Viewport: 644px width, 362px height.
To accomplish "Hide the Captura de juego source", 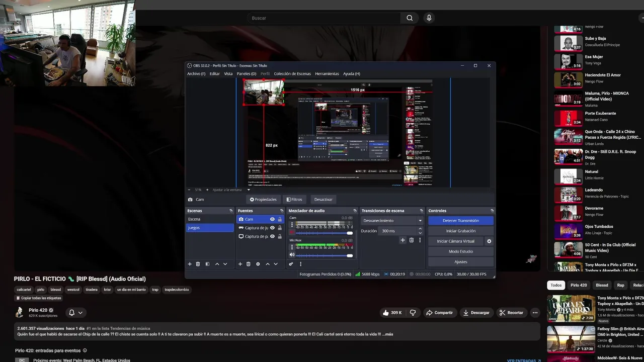I will 272,228.
